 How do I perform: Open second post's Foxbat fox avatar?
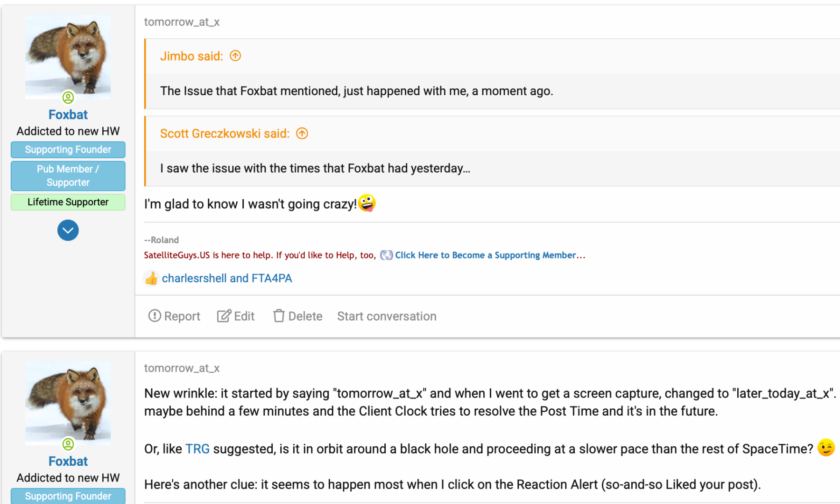coord(68,403)
